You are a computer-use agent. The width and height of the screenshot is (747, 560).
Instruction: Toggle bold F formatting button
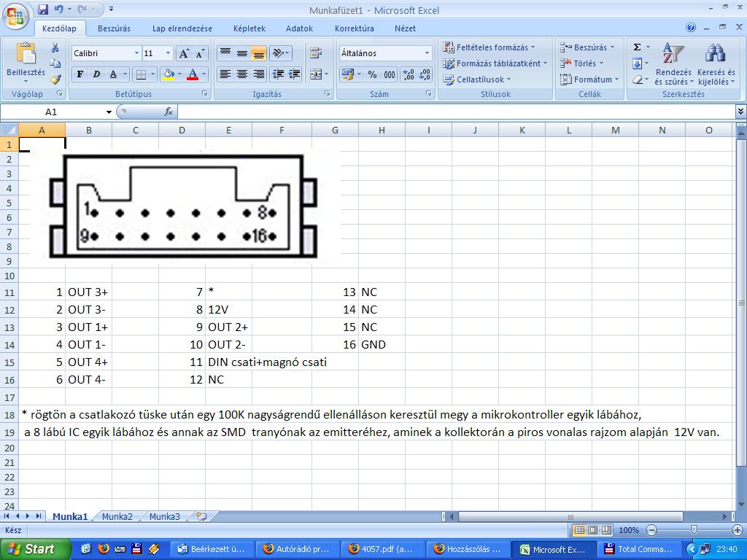click(x=80, y=74)
